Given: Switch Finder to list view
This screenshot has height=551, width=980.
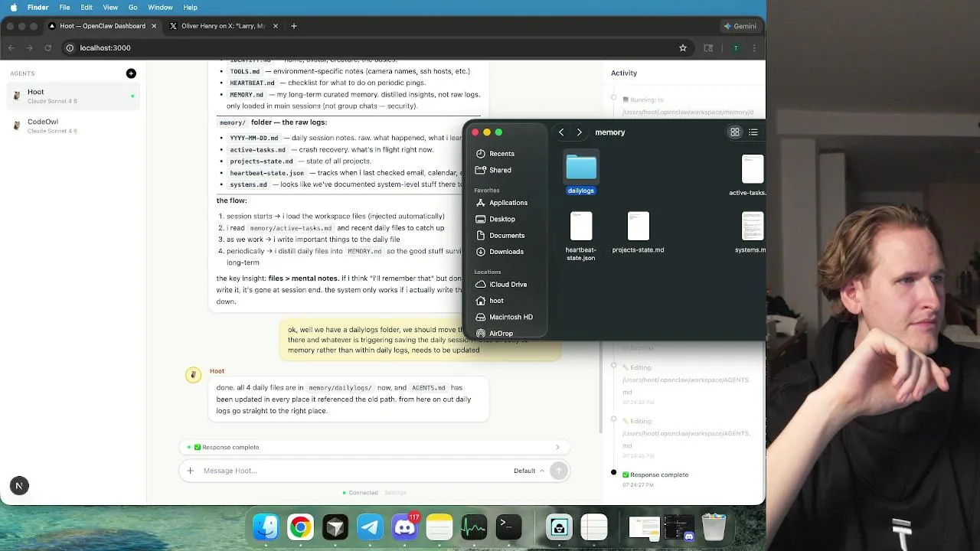Looking at the screenshot, I should click(753, 132).
